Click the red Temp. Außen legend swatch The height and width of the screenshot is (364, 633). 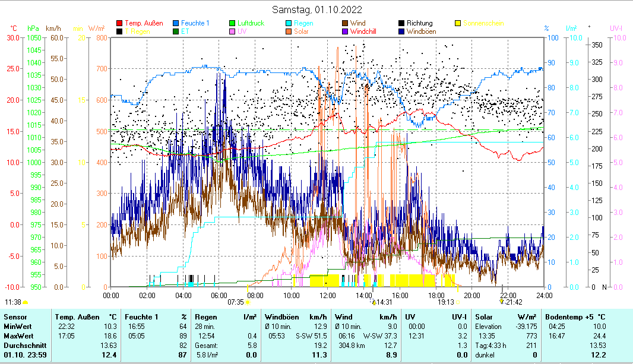pyautogui.click(x=119, y=23)
